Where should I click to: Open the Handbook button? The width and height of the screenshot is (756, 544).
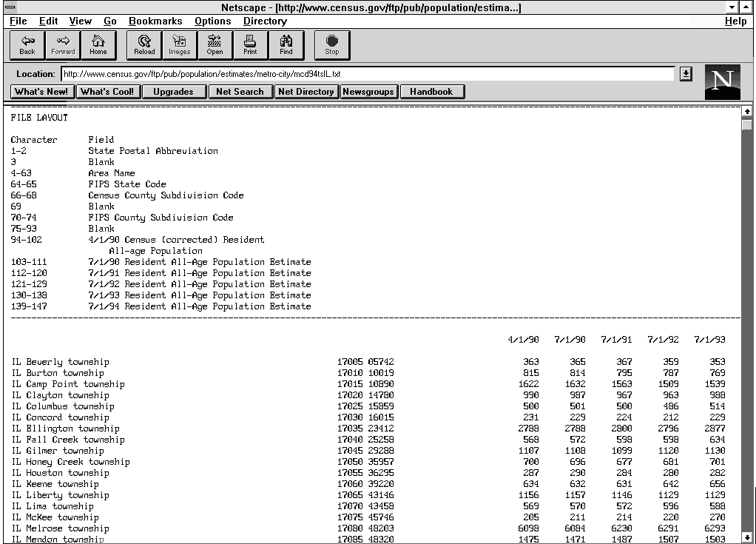pos(431,92)
